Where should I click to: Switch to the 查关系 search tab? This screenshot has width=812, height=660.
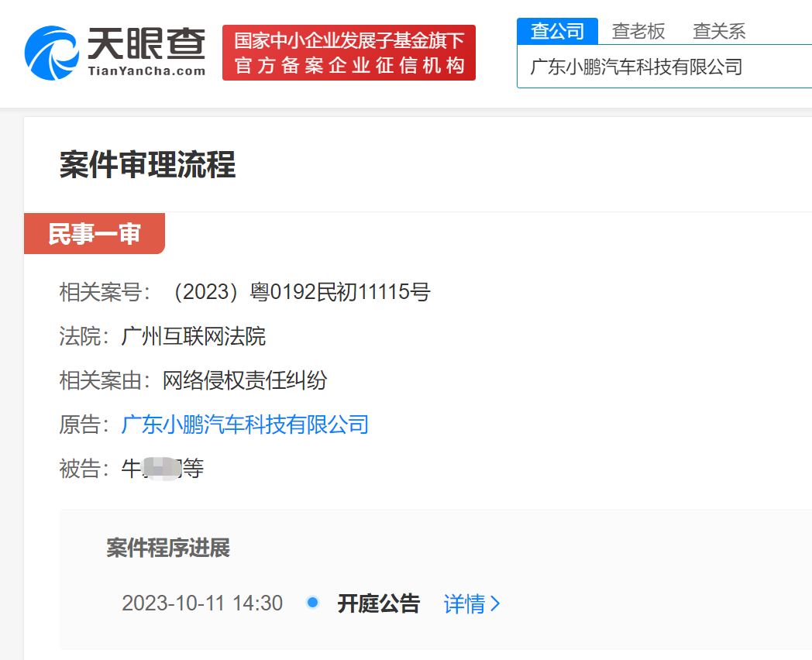click(x=718, y=32)
